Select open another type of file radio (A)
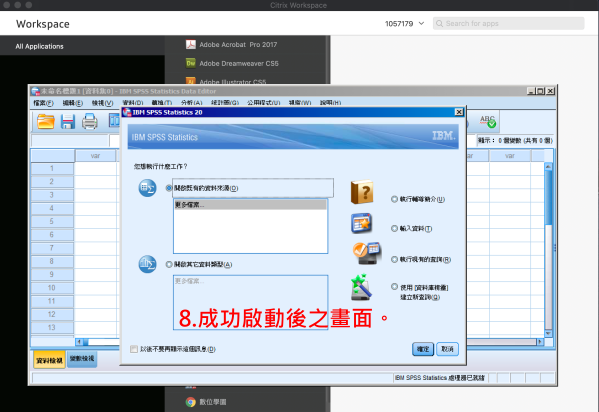 point(169,264)
